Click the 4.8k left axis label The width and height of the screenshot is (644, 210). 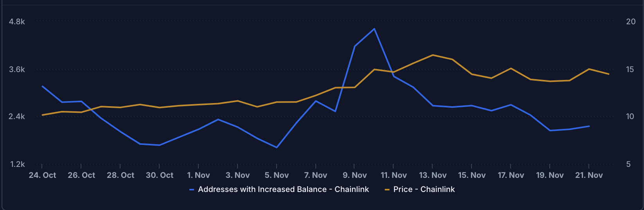pos(17,22)
